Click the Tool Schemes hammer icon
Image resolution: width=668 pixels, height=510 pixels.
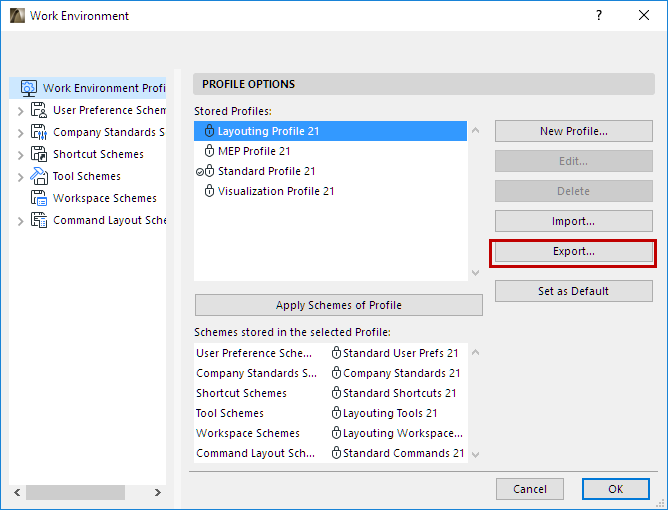[x=39, y=176]
